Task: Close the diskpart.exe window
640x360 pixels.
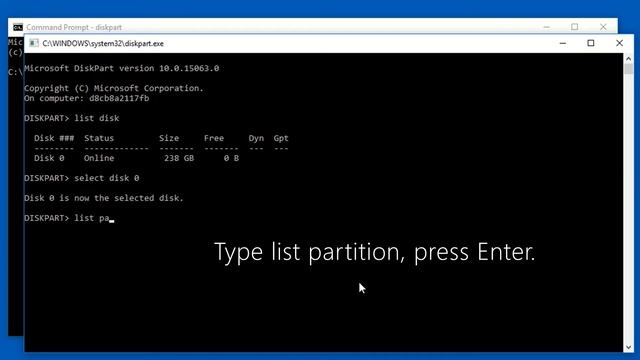Action: point(619,43)
